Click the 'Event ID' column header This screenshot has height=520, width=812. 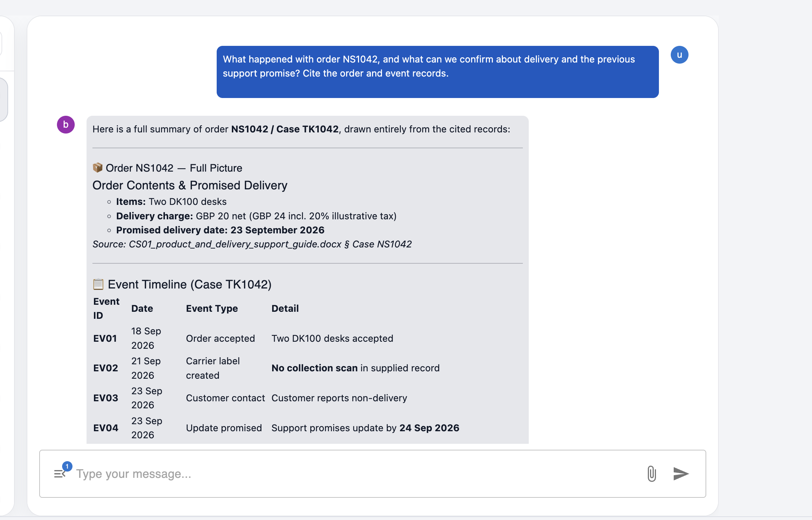click(x=106, y=308)
